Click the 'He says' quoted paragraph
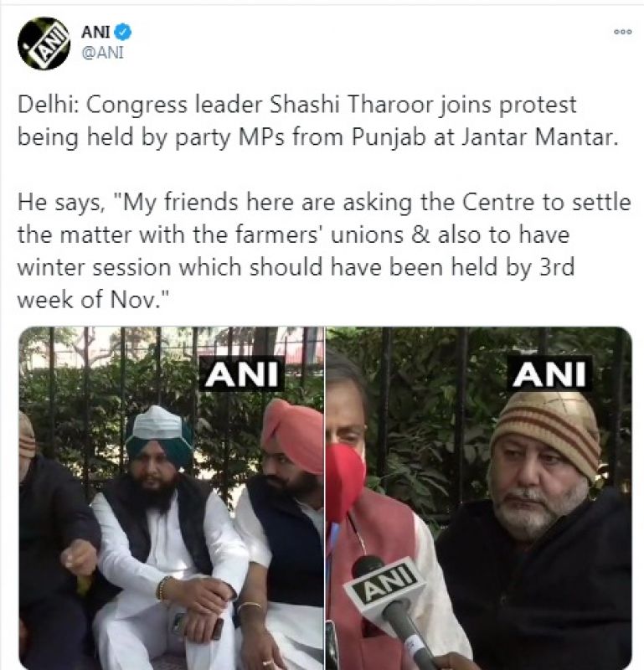This screenshot has height=670, width=644. (324, 250)
